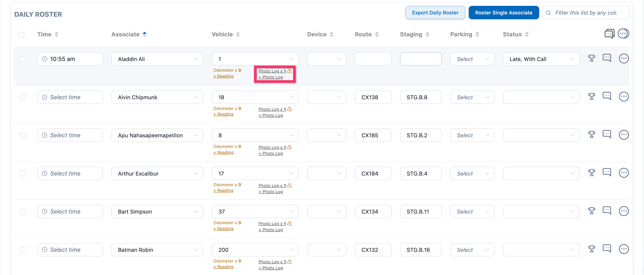This screenshot has width=644, height=275.
Task: Expand Parking Select dropdown for Arthur Excalibur
Action: pyautogui.click(x=472, y=174)
